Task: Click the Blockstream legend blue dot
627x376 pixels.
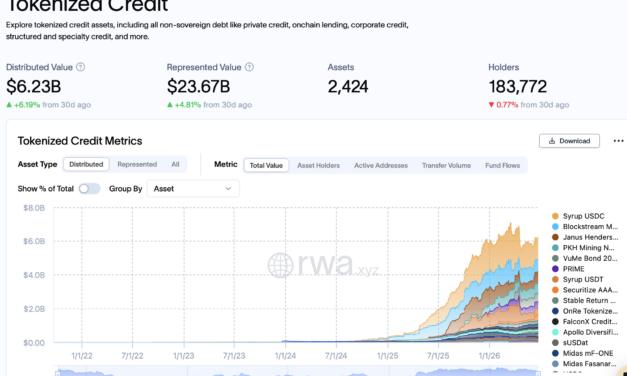Action: point(555,227)
